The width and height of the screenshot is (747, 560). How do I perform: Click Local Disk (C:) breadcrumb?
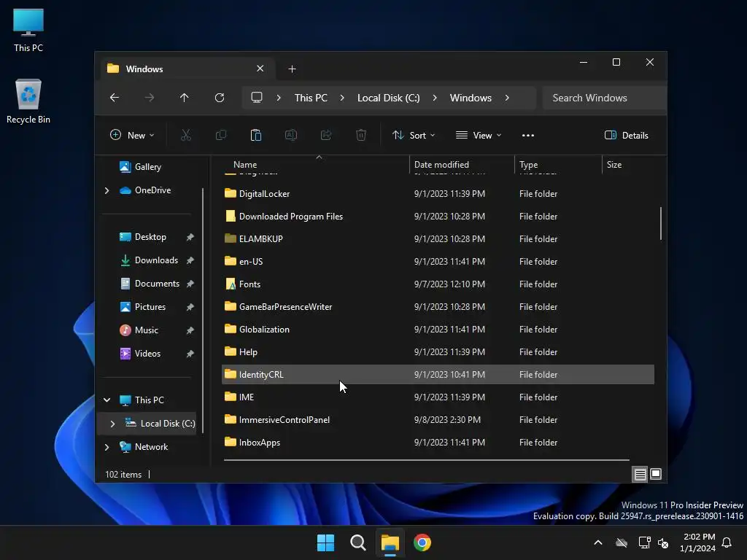[388, 98]
